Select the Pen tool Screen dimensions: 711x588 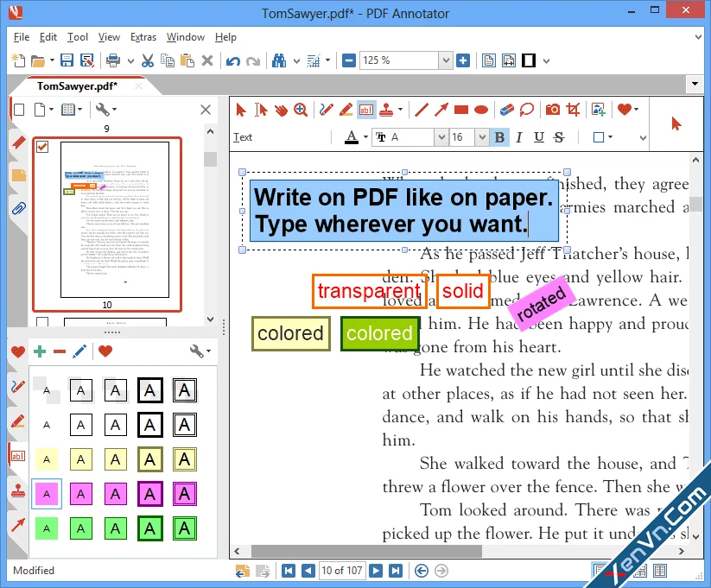(x=326, y=110)
